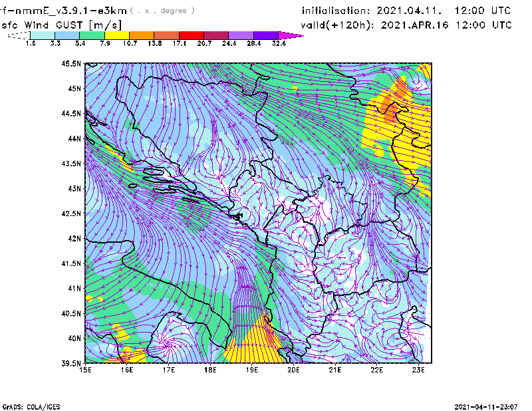Click the light blue legend swatch (3.3–5.4)
Image resolution: width=532 pixels, height=411 pixels.
[x=67, y=35]
